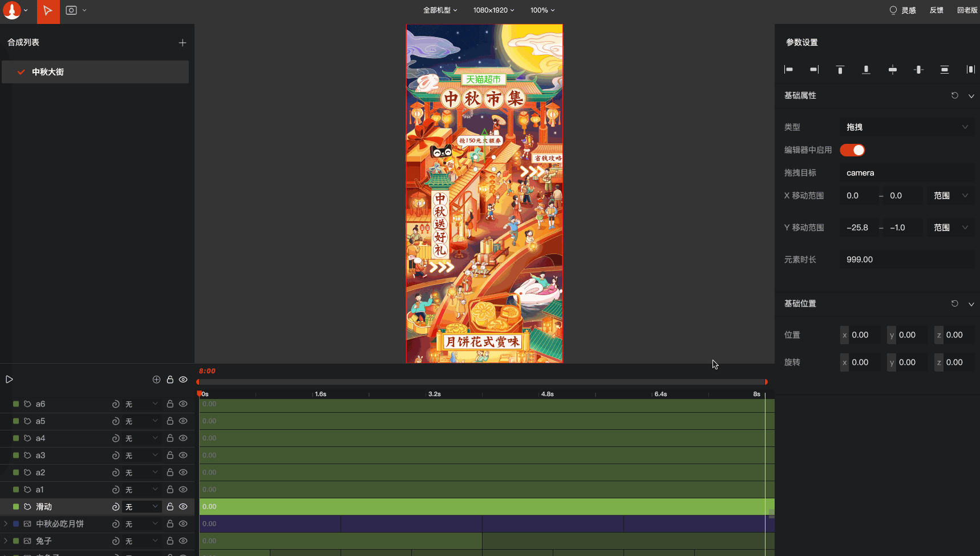The image size is (980, 556).
Task: Click the add layer circle-plus icon
Action: 156,380
